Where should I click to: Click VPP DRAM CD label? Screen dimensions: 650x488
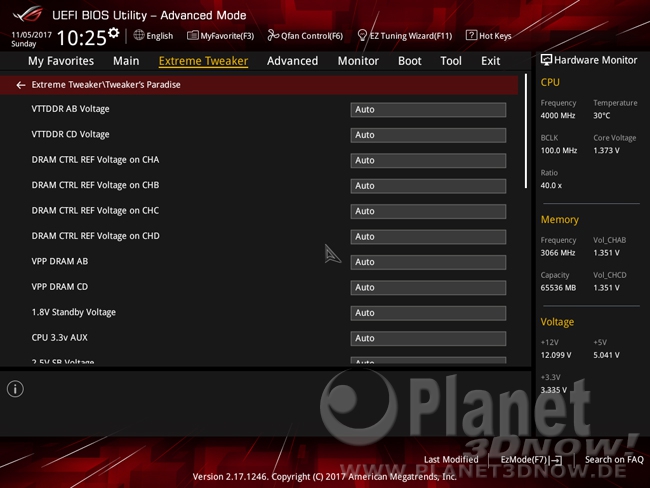[x=60, y=287]
